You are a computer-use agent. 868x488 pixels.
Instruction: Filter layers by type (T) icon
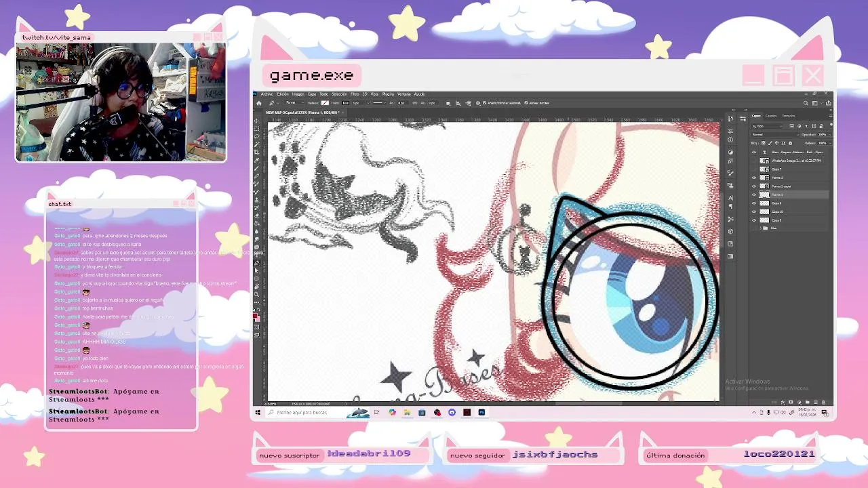click(806, 126)
